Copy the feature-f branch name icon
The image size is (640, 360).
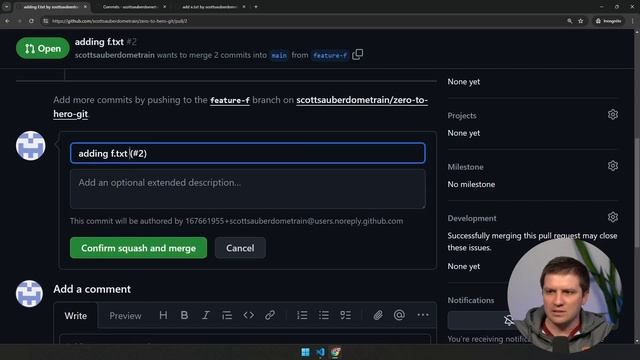coord(358,54)
